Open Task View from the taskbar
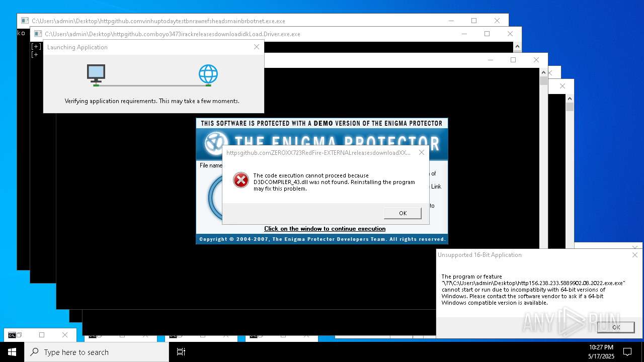 click(x=181, y=352)
